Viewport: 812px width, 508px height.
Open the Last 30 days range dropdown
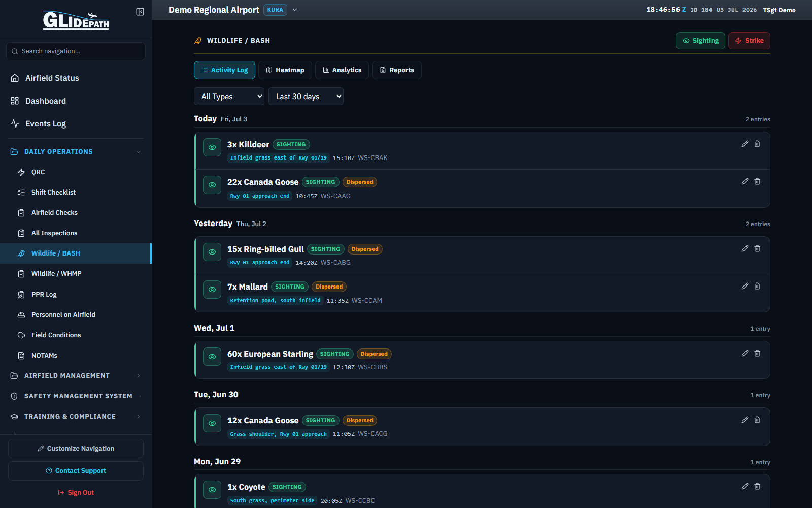point(306,97)
